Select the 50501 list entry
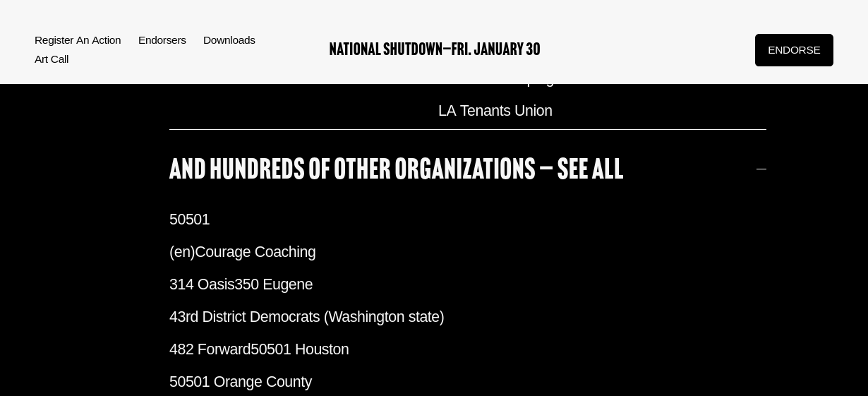868x396 pixels. point(190,220)
